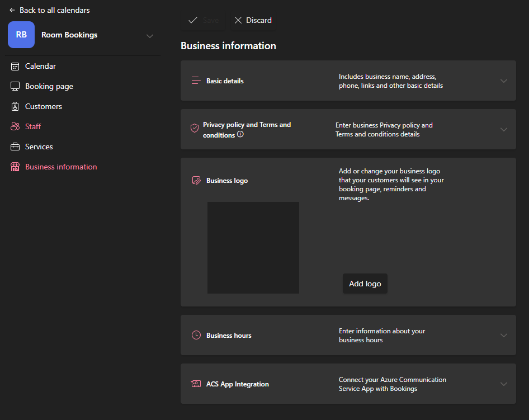The width and height of the screenshot is (529, 420).
Task: Expand the Basic details section chevron
Action: coord(504,81)
